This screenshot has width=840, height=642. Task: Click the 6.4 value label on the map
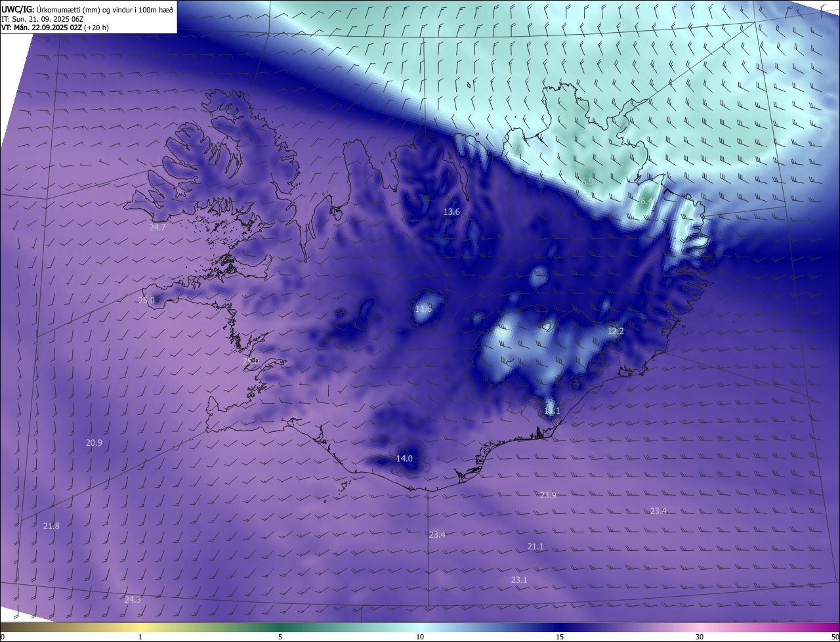pos(646,202)
